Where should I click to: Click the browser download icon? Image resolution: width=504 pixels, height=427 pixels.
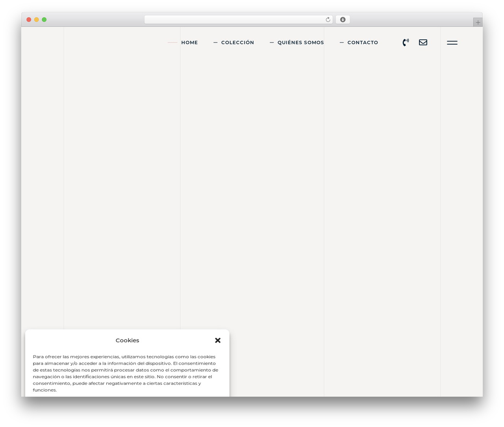[x=343, y=20]
